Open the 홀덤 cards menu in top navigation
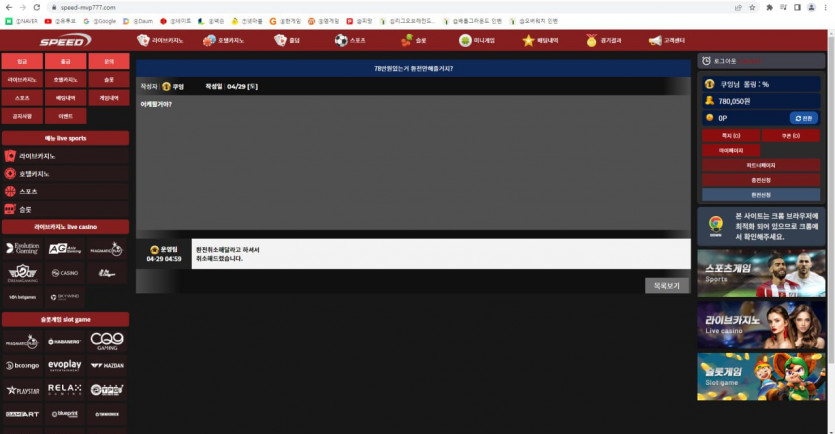The image size is (835, 434). pyautogui.click(x=286, y=40)
